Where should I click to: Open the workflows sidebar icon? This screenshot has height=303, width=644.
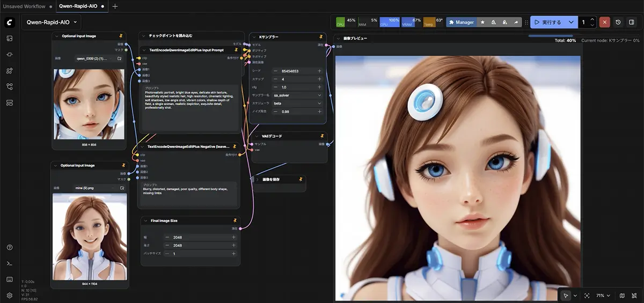[9, 86]
